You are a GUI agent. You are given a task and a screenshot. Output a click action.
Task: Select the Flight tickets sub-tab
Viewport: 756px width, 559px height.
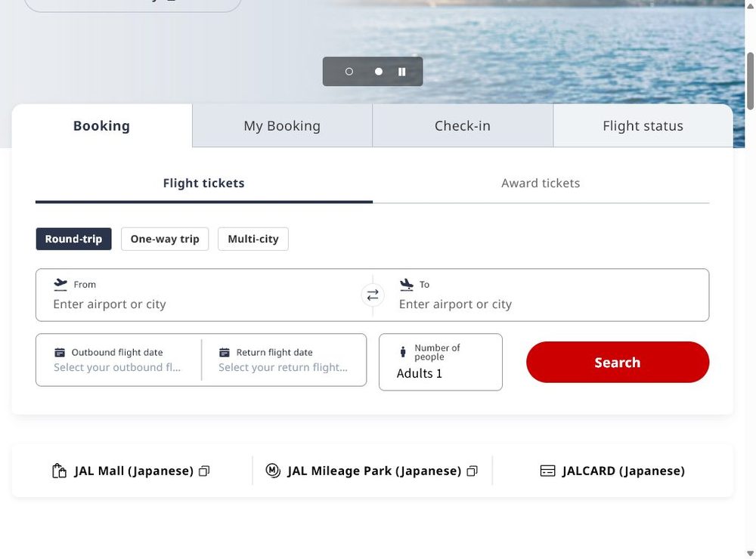click(x=204, y=184)
